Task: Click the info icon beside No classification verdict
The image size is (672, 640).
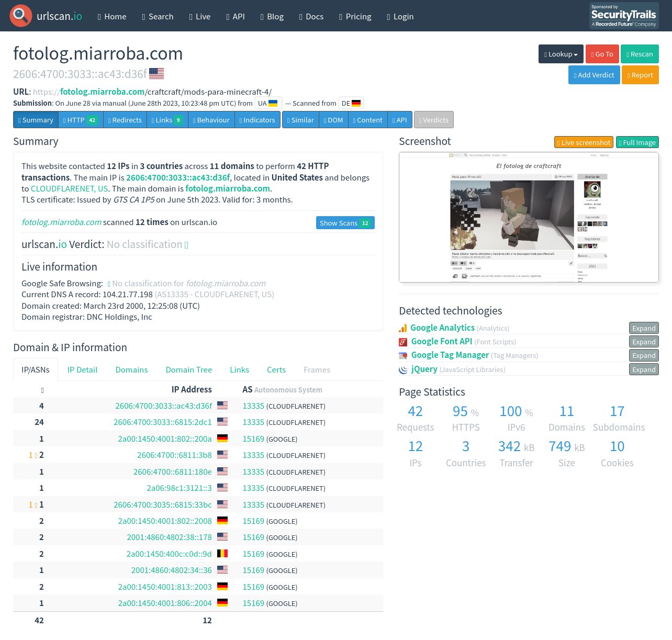Action: click(x=186, y=245)
